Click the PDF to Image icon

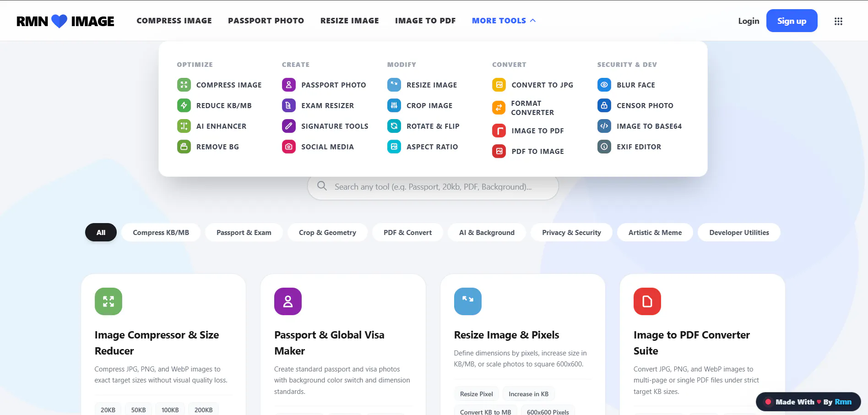tap(499, 151)
